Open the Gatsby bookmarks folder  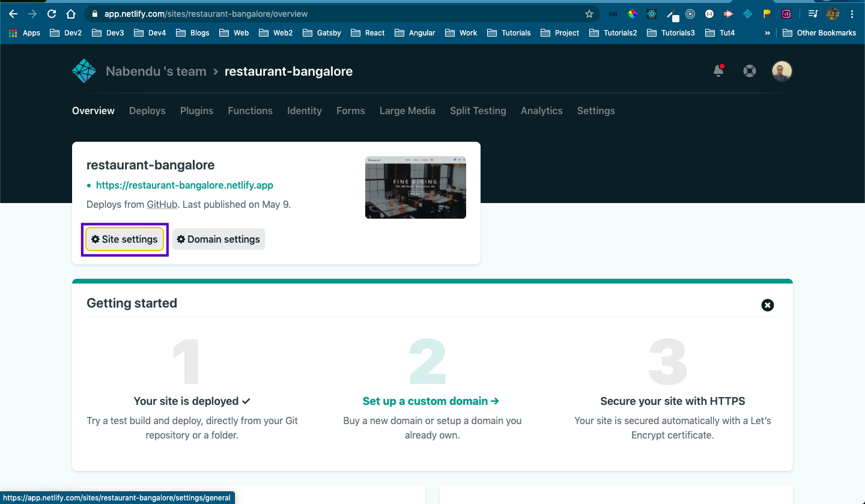(323, 33)
